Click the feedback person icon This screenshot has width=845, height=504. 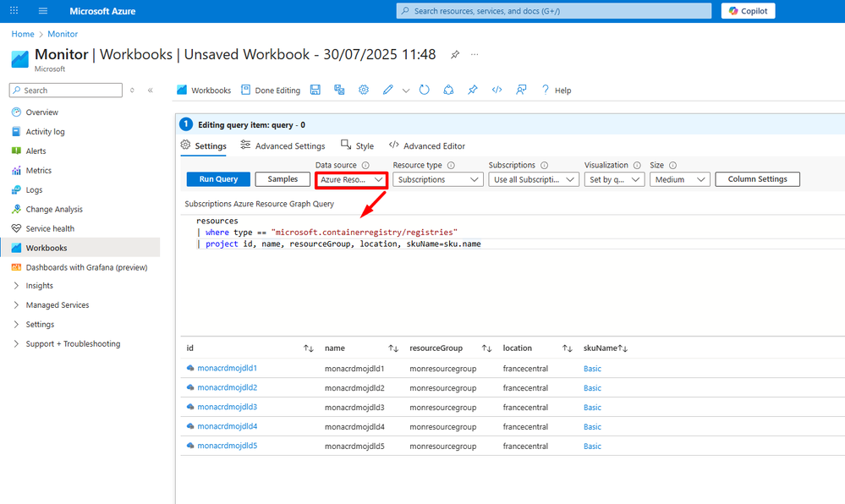point(521,90)
